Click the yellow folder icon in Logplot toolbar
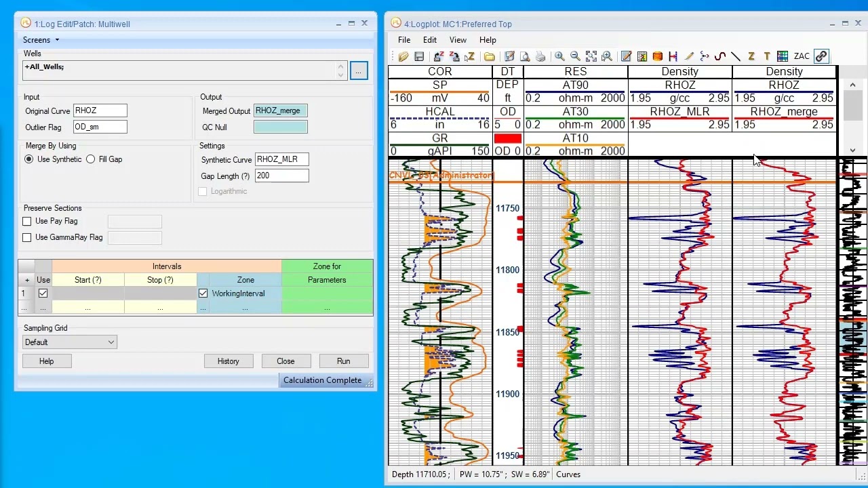This screenshot has width=868, height=488. pyautogui.click(x=490, y=56)
